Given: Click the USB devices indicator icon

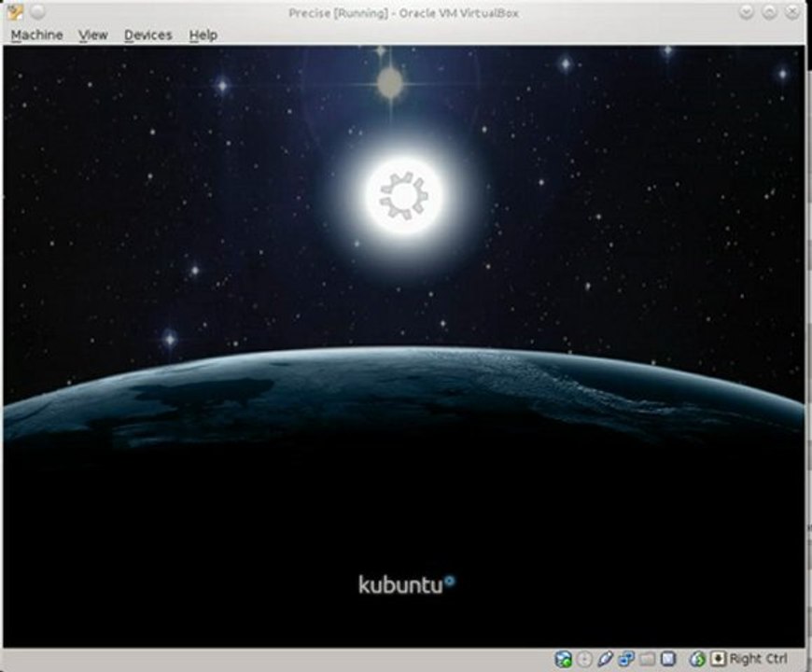Looking at the screenshot, I should pyautogui.click(x=605, y=659).
